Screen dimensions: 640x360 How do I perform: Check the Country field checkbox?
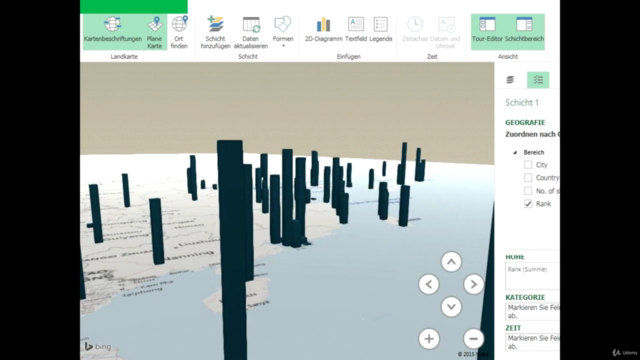528,178
